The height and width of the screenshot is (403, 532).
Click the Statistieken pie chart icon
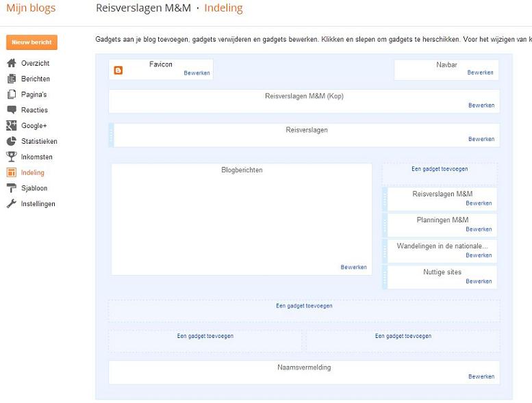coord(11,142)
